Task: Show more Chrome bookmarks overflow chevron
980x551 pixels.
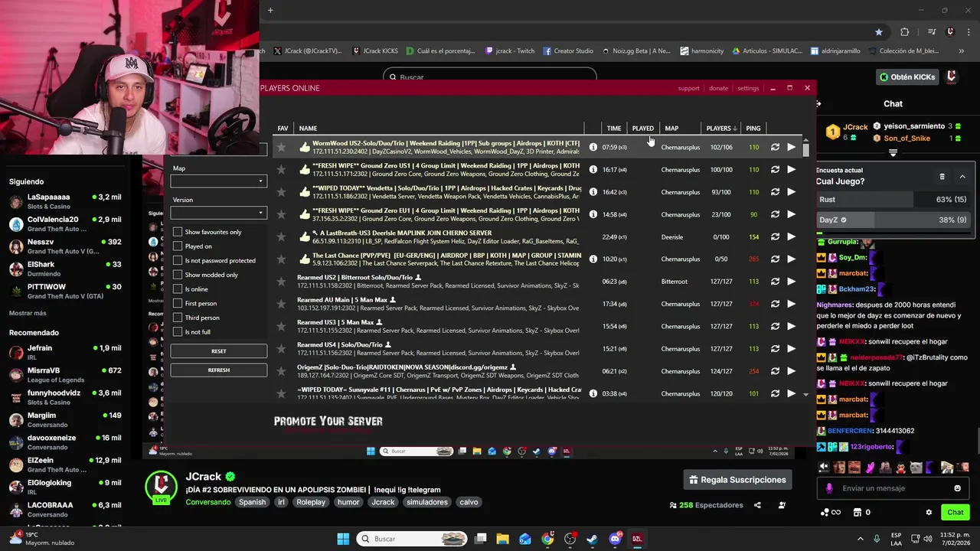Action: pos(962,51)
